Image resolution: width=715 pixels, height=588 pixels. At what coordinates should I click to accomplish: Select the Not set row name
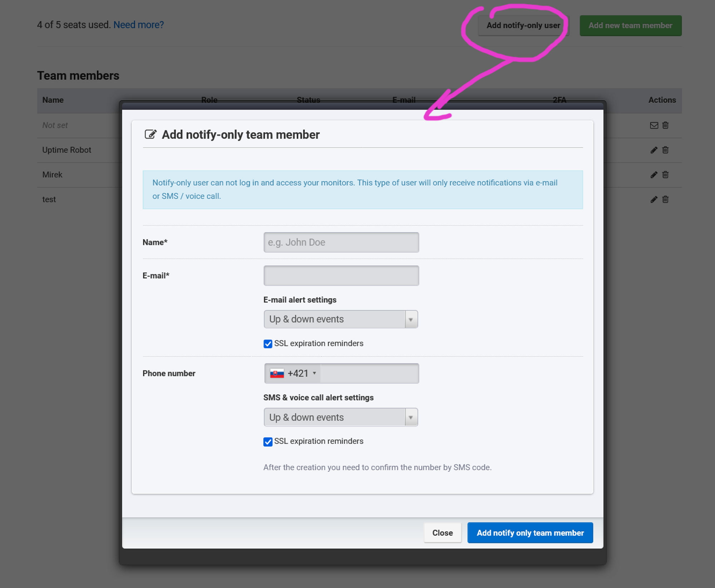pos(55,125)
